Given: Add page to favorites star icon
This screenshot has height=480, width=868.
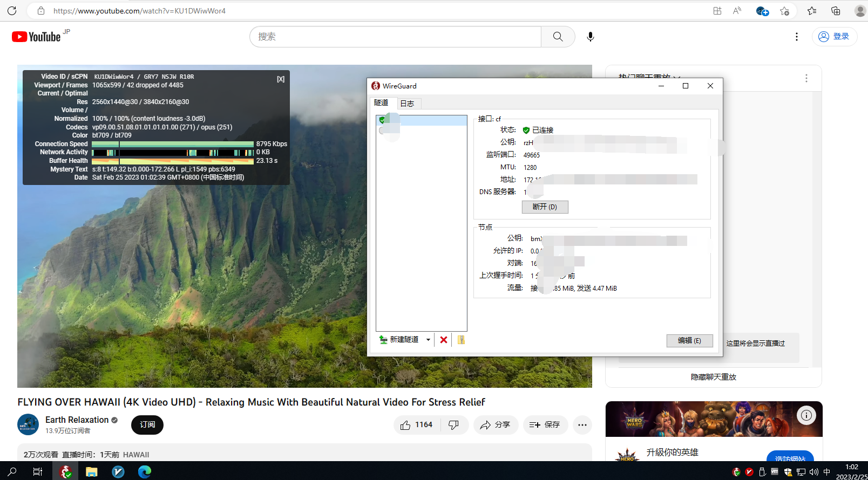Looking at the screenshot, I should pyautogui.click(x=784, y=11).
